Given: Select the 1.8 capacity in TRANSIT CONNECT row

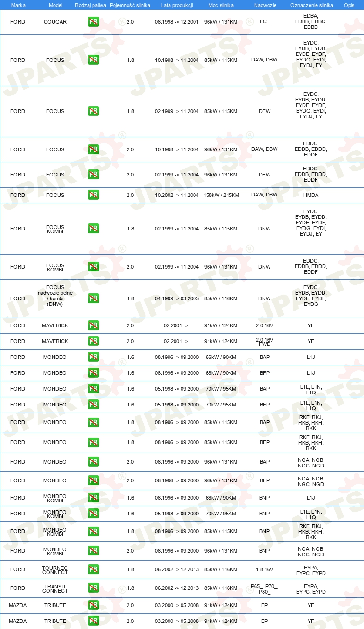Looking at the screenshot, I should click(130, 588).
